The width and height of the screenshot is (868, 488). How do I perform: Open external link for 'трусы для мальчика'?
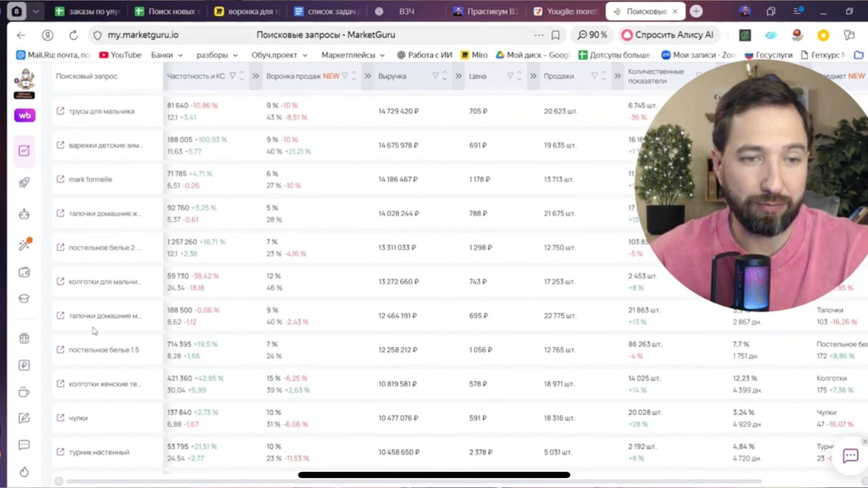[60, 111]
